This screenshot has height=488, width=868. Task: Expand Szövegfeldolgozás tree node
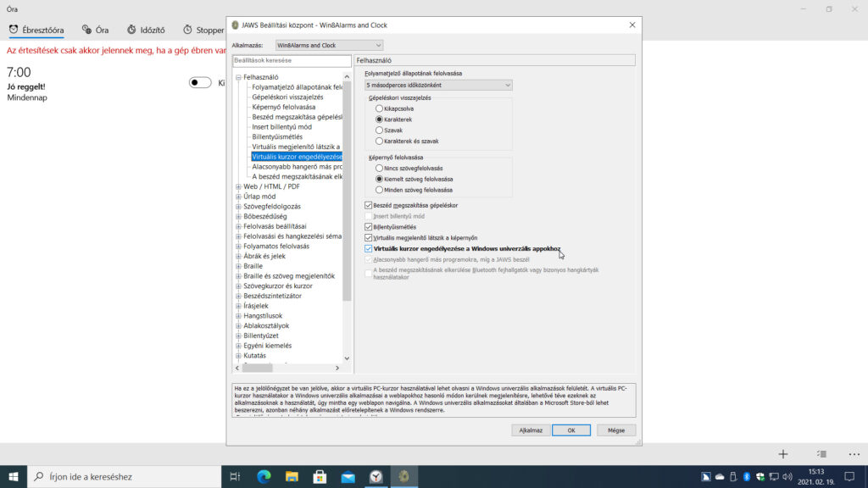coord(238,207)
